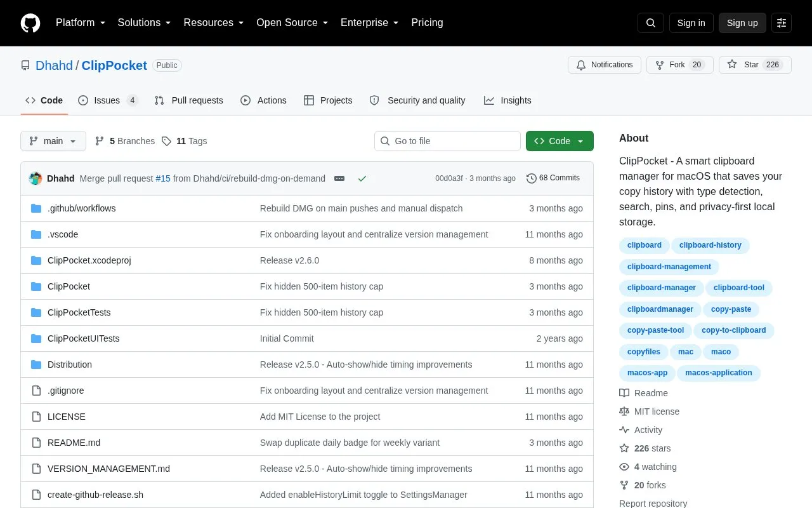Open the Pull requests tab

click(189, 100)
